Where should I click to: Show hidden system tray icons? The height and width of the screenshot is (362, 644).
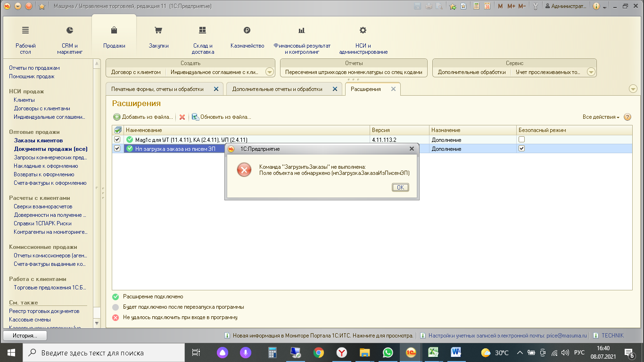520,353
